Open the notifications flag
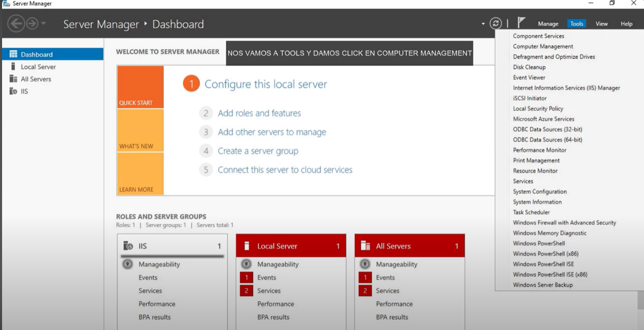The width and height of the screenshot is (644, 330). (521, 22)
